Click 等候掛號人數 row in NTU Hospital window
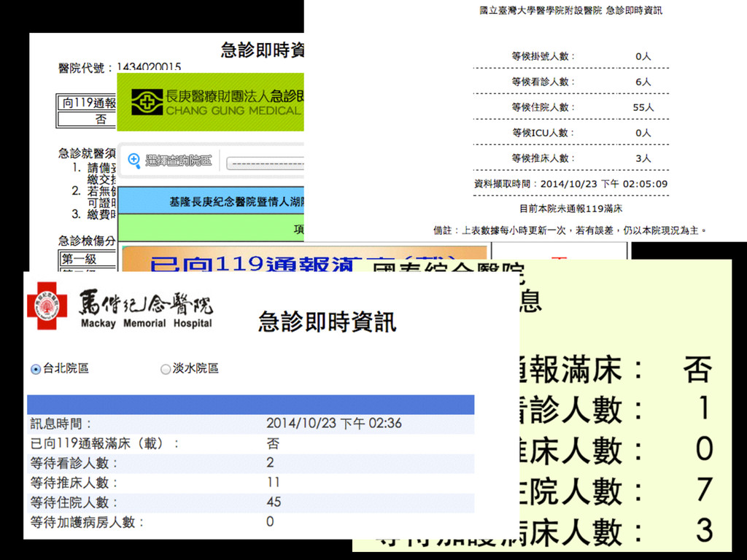The width and height of the screenshot is (747, 560). 570,56
